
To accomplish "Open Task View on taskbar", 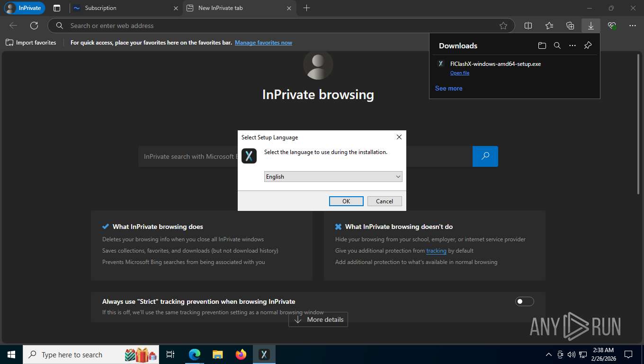I will click(x=170, y=355).
